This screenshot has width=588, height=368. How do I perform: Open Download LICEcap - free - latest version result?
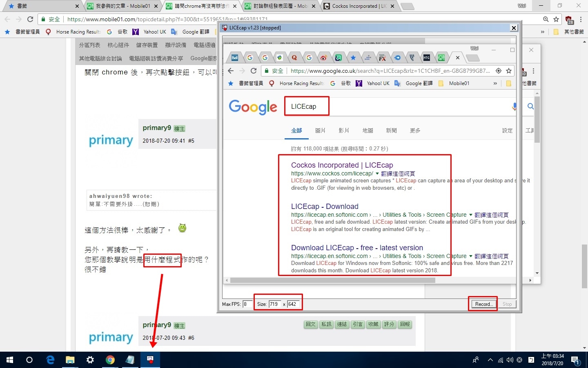(357, 248)
